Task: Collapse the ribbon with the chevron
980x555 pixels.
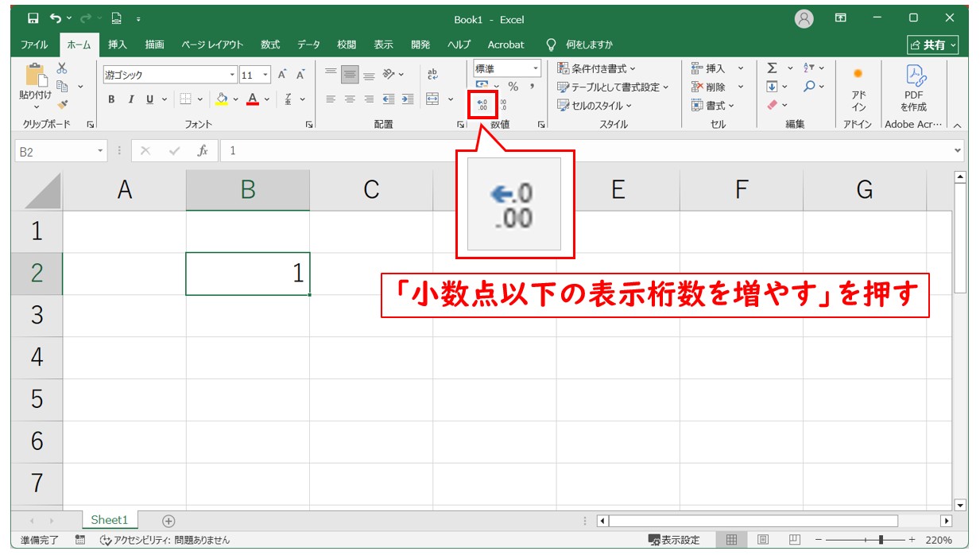Action: [957, 125]
